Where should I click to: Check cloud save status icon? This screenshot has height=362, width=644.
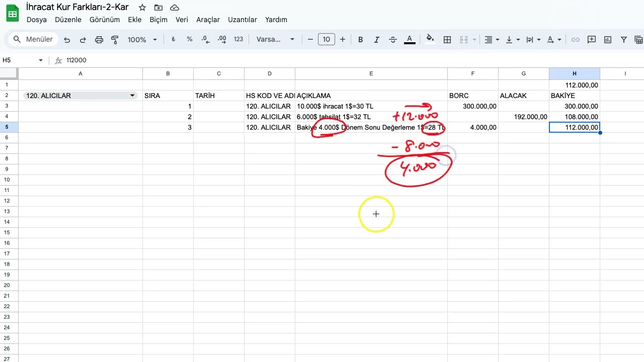pos(175,8)
